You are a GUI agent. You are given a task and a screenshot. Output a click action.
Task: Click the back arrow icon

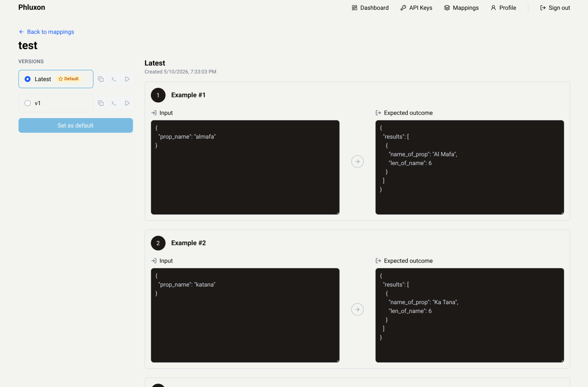point(22,32)
